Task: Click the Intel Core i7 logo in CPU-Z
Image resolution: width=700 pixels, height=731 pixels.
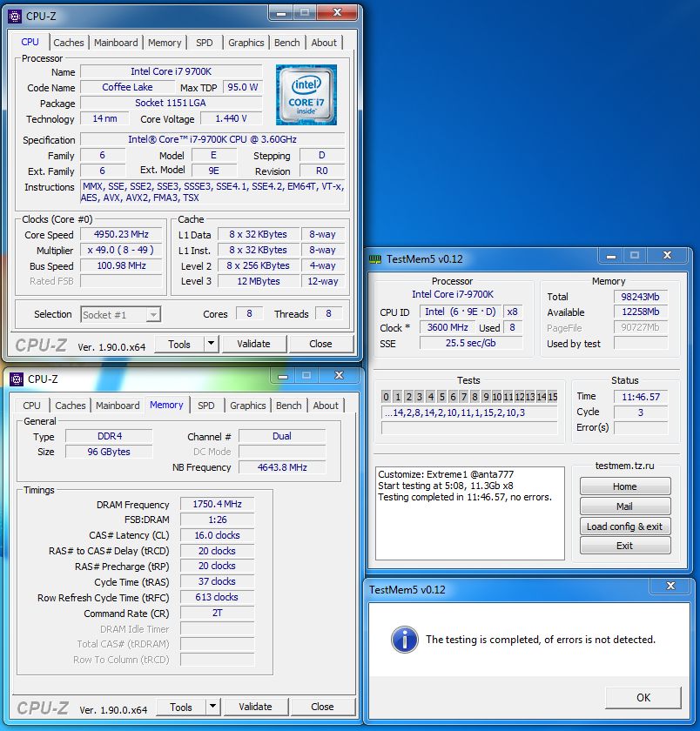Action: pyautogui.click(x=306, y=95)
